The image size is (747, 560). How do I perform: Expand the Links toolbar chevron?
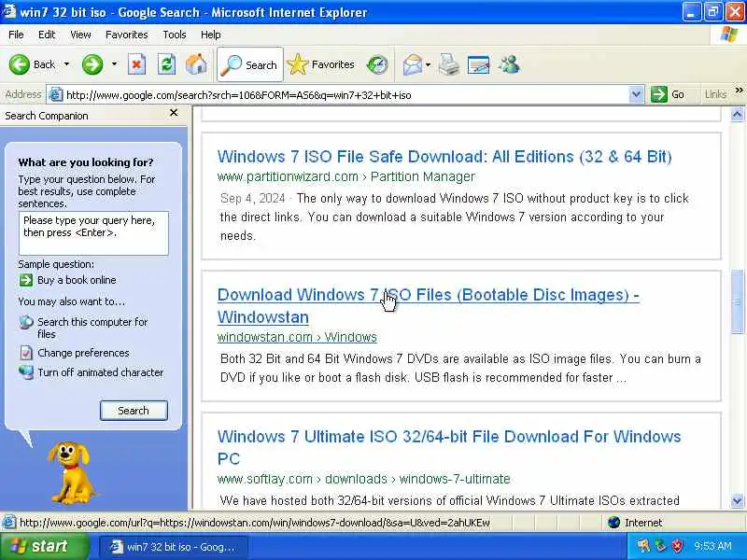click(739, 90)
